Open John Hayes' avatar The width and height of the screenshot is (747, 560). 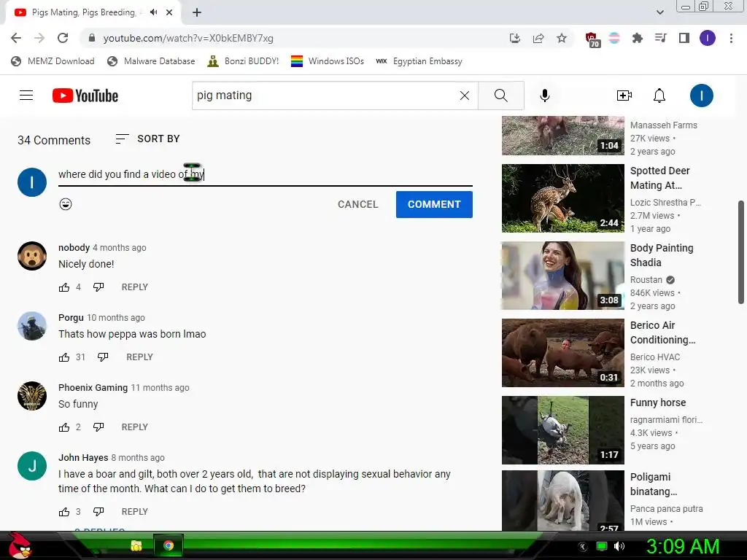pyautogui.click(x=32, y=466)
